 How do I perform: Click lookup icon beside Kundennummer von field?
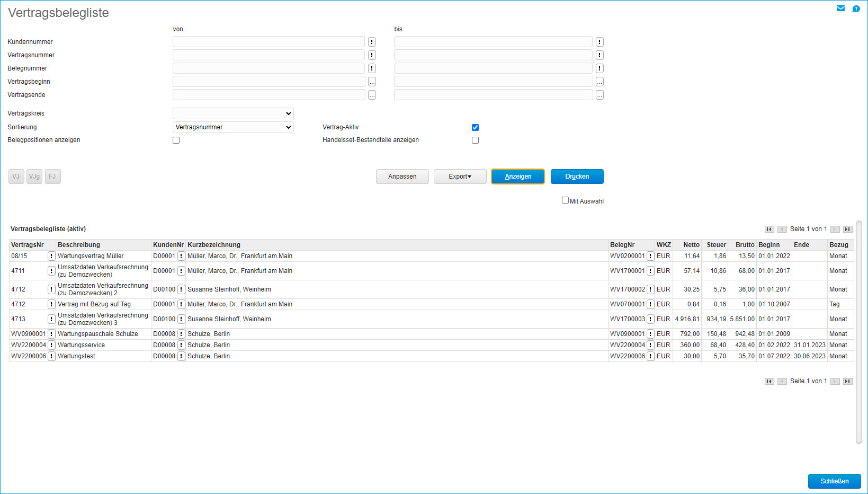point(372,42)
